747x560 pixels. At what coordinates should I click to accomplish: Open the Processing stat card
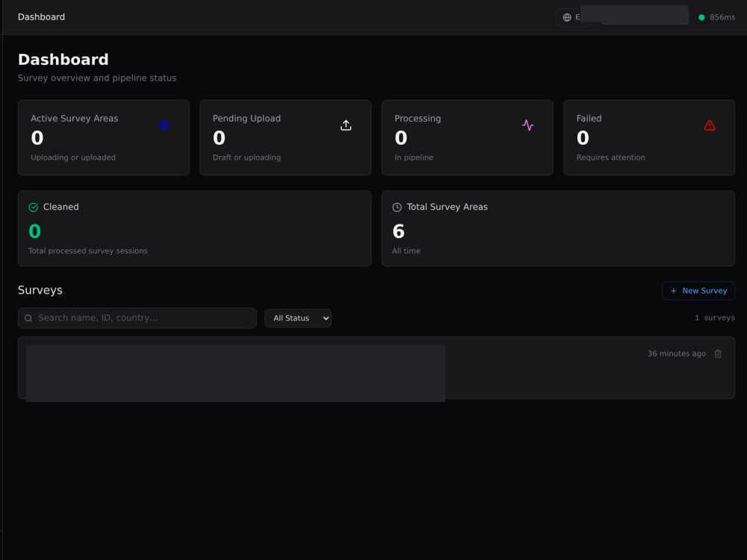click(468, 137)
